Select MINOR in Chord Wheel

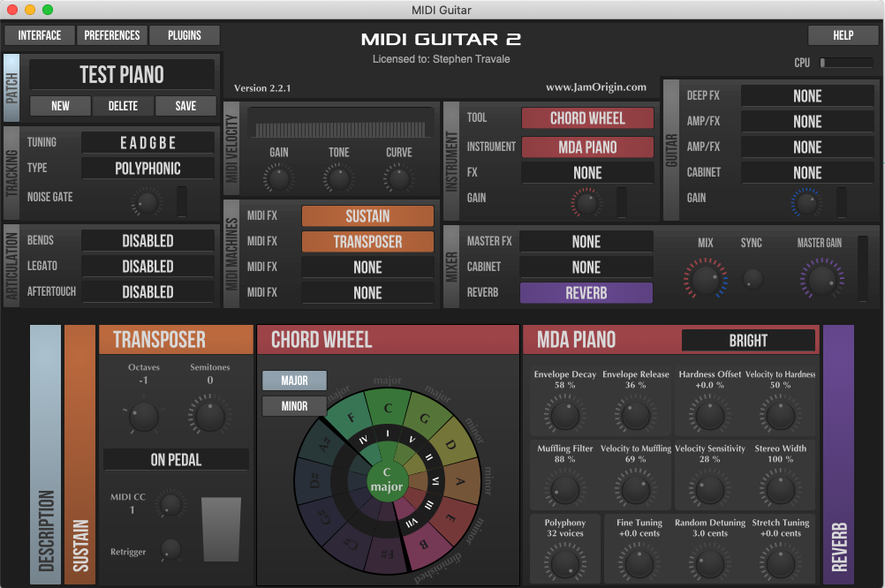pyautogui.click(x=295, y=406)
